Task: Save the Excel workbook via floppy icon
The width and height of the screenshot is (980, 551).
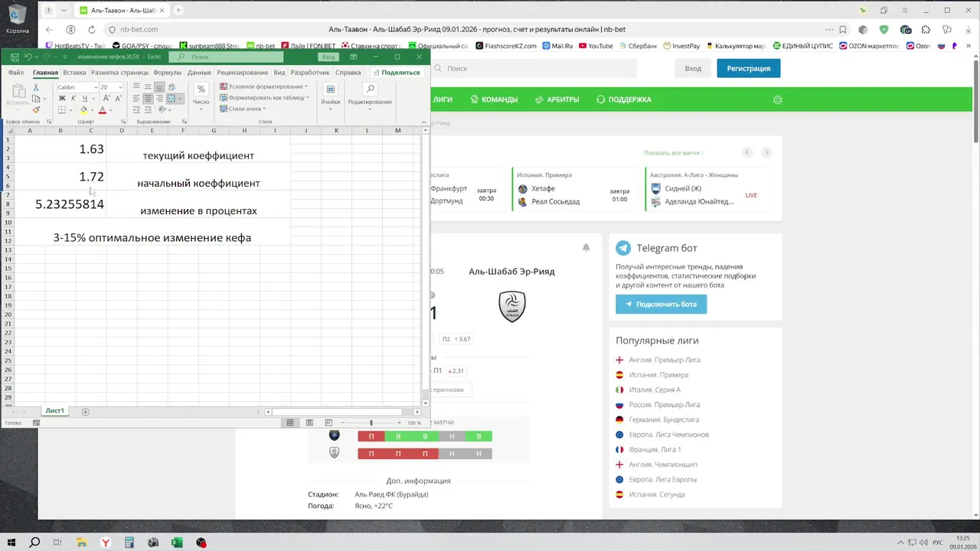Action: [15, 57]
